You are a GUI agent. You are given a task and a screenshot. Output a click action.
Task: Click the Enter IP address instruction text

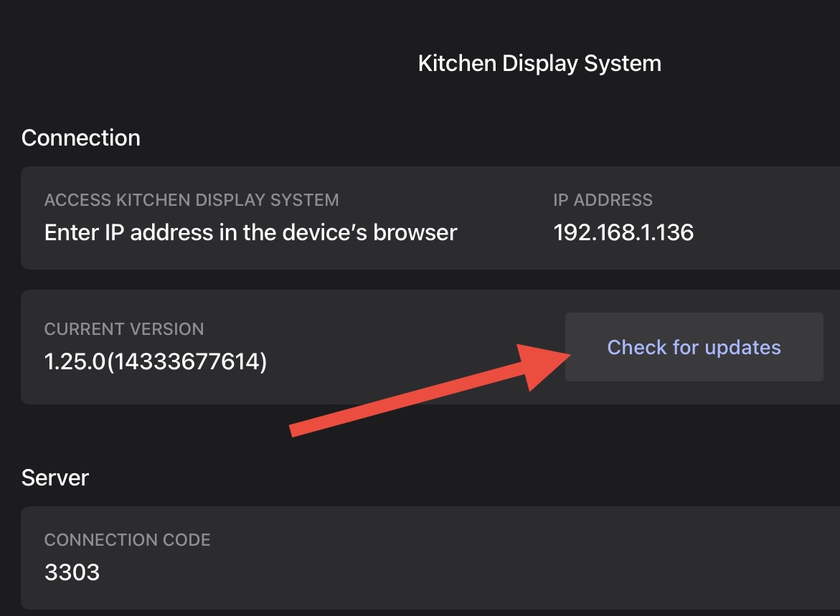tap(250, 232)
